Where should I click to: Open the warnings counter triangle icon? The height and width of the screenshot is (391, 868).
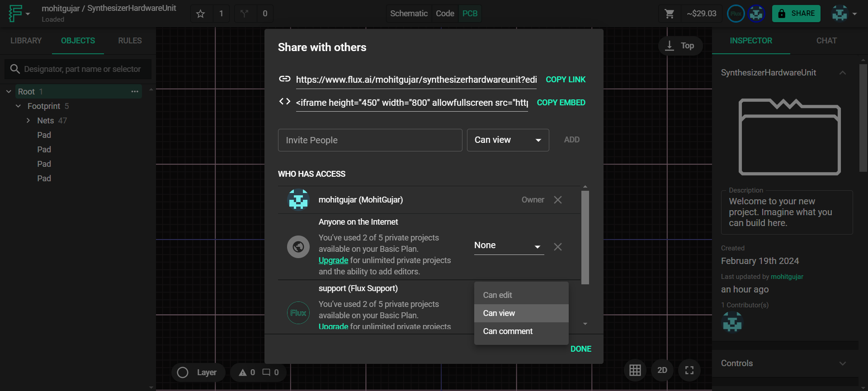click(243, 372)
